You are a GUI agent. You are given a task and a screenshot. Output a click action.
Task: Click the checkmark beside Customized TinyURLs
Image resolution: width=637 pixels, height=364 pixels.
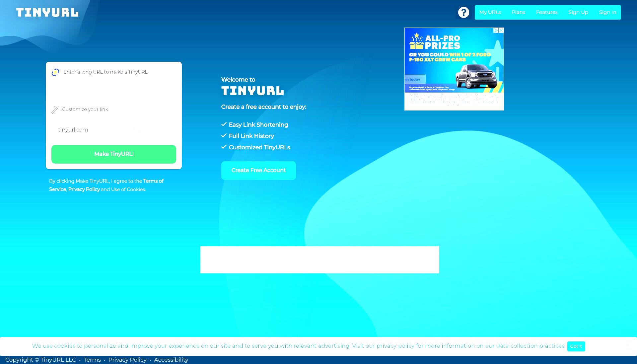[224, 147]
